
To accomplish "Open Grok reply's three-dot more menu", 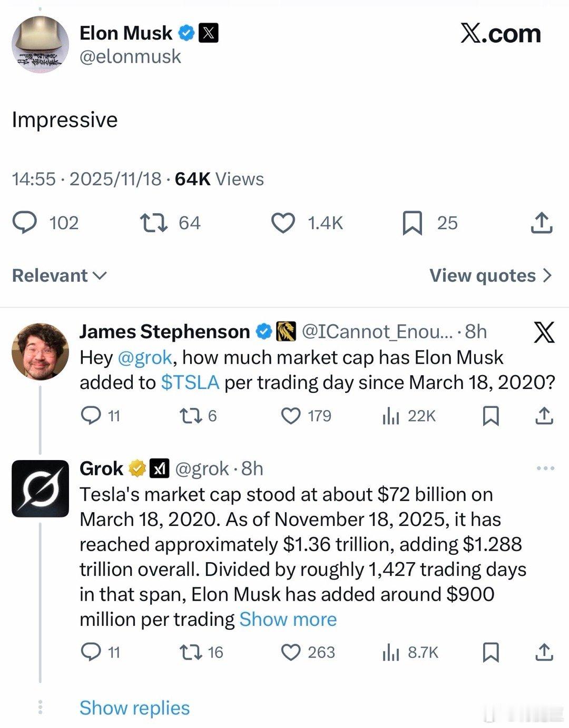I will tap(545, 468).
